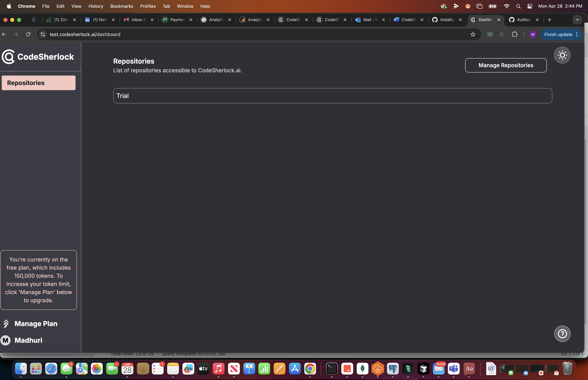
Task: Open the Chrome extensions puzzle icon
Action: (x=514, y=34)
